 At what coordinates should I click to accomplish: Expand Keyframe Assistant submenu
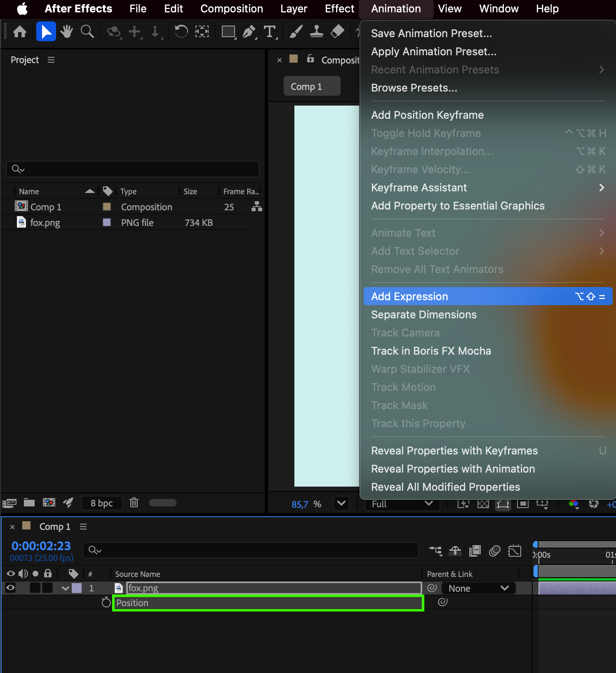[488, 188]
